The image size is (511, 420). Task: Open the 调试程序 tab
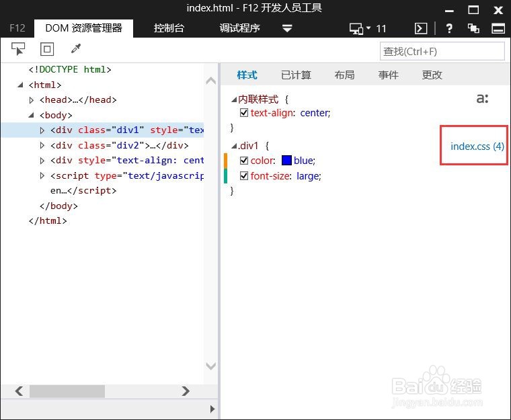point(239,28)
